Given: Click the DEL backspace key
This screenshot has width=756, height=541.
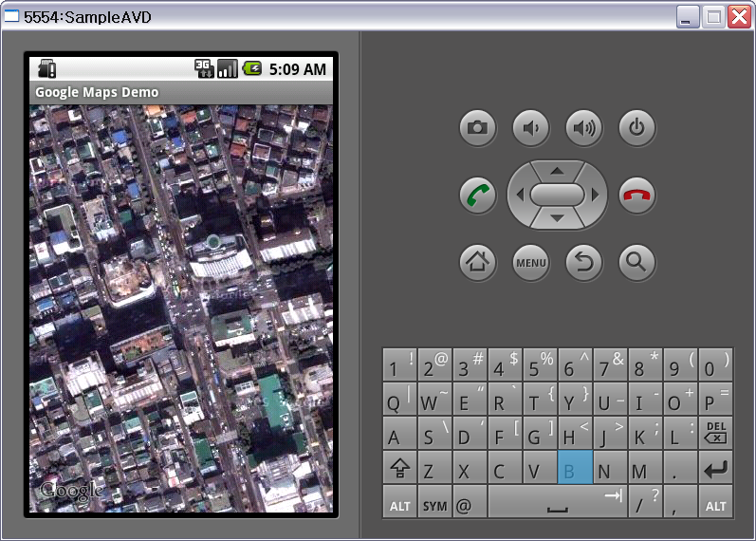Looking at the screenshot, I should 716,433.
